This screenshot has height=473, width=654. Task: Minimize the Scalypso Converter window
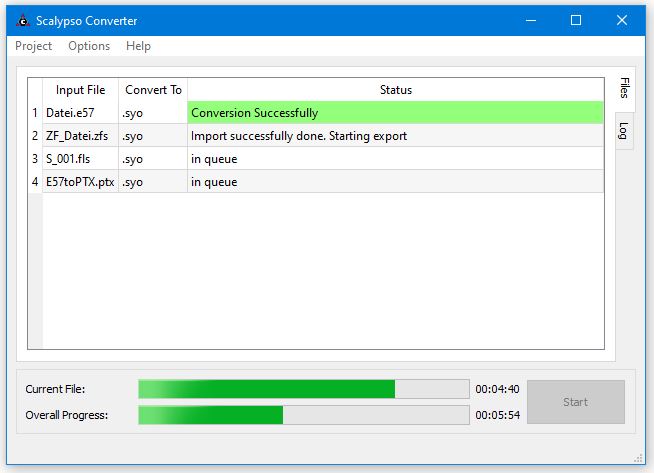point(530,20)
